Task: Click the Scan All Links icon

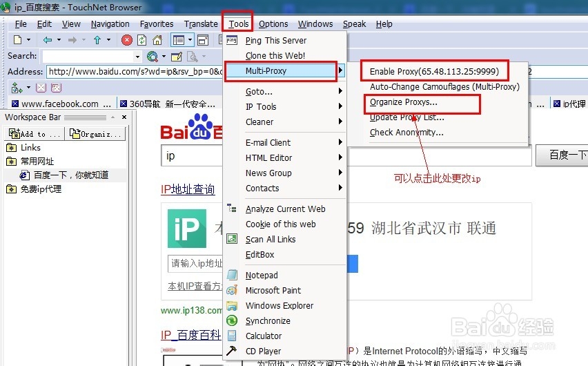Action: pyautogui.click(x=232, y=239)
